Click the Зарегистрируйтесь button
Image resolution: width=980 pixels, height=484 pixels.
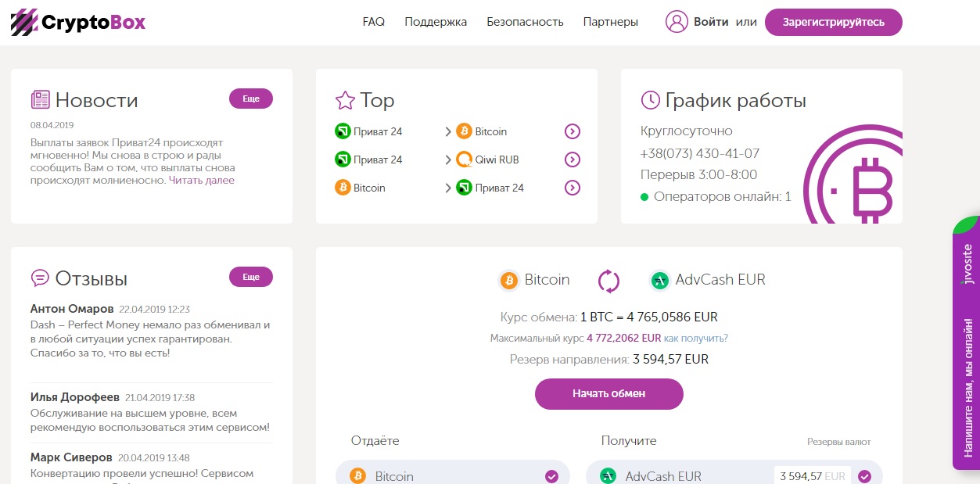coord(833,22)
